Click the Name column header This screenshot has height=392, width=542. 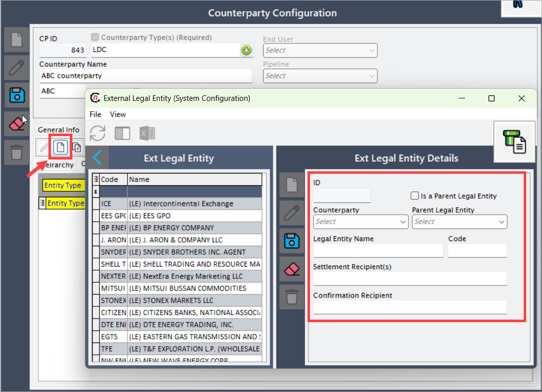[195, 179]
